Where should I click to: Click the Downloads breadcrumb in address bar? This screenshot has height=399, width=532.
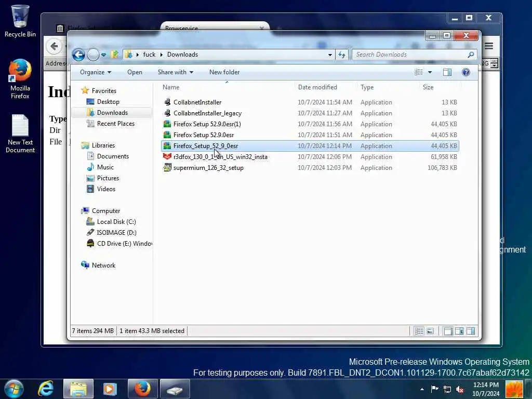pos(182,55)
